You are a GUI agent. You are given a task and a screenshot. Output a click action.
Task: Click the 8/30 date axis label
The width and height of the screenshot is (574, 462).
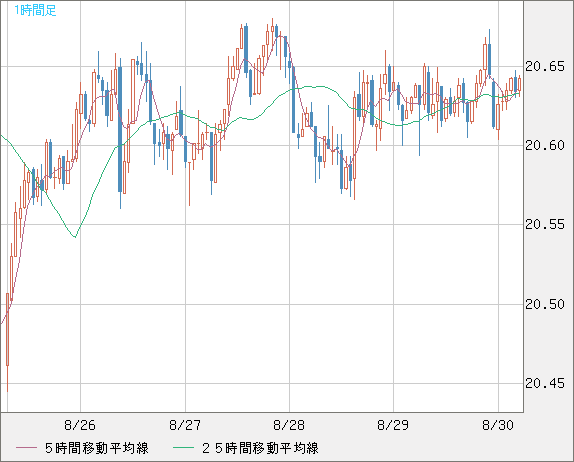click(498, 425)
